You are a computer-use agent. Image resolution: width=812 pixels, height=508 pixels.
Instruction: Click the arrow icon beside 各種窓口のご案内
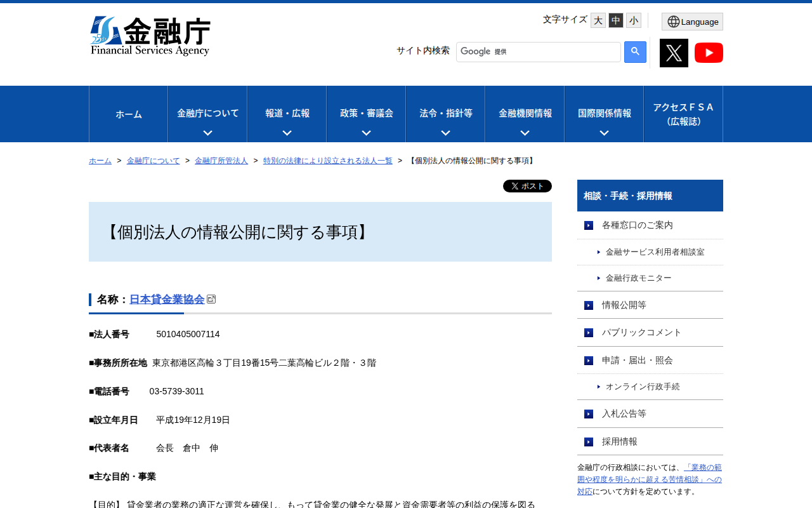[x=589, y=225]
